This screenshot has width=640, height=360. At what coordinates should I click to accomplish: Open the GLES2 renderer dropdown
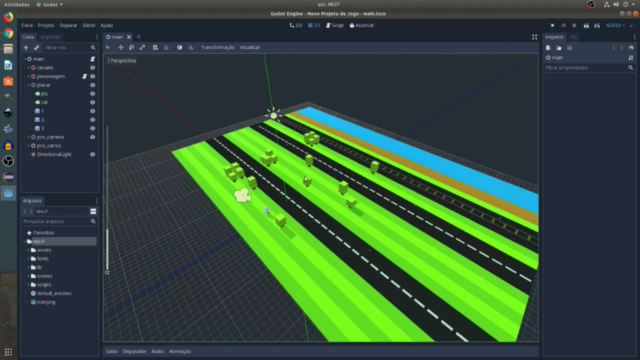[616, 25]
